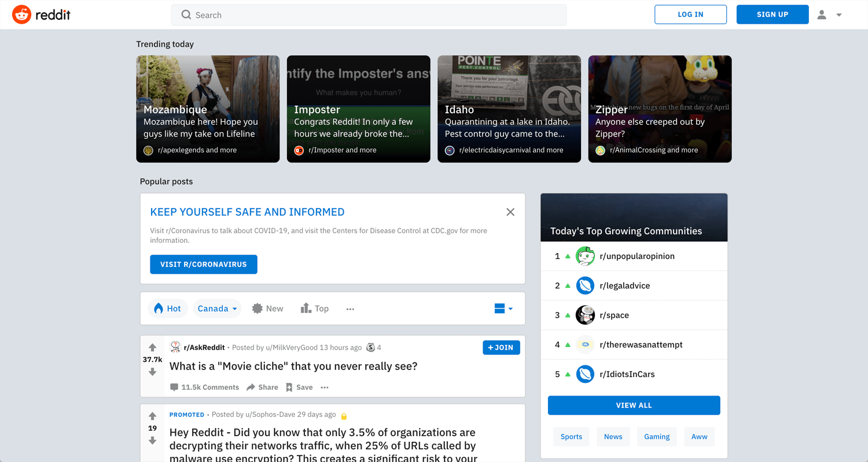Image resolution: width=868 pixels, height=462 pixels.
Task: Click the search magnifier icon
Action: coord(186,15)
